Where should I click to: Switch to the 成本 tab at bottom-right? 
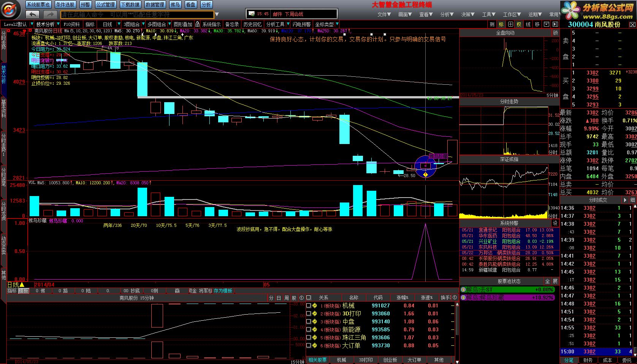point(607,360)
